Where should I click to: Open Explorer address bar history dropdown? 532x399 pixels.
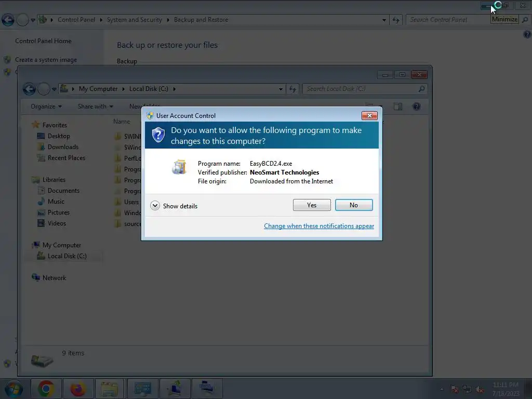(281, 89)
